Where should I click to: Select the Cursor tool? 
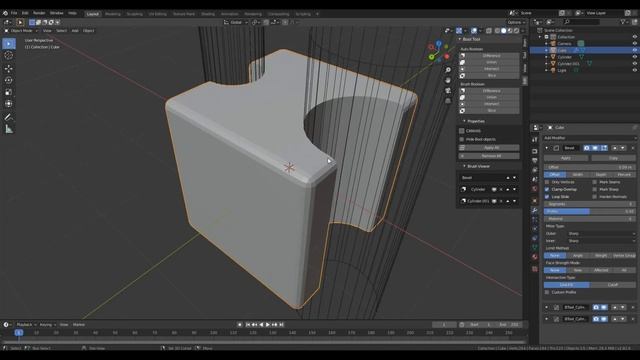click(9, 56)
